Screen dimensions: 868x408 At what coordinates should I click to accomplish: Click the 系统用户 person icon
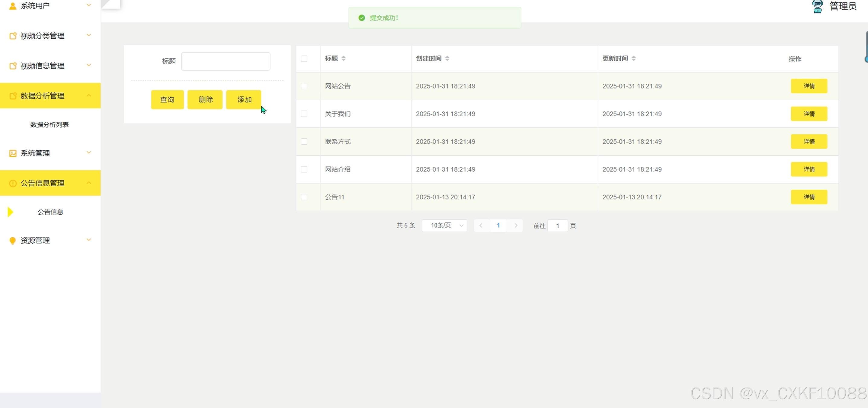tap(12, 6)
